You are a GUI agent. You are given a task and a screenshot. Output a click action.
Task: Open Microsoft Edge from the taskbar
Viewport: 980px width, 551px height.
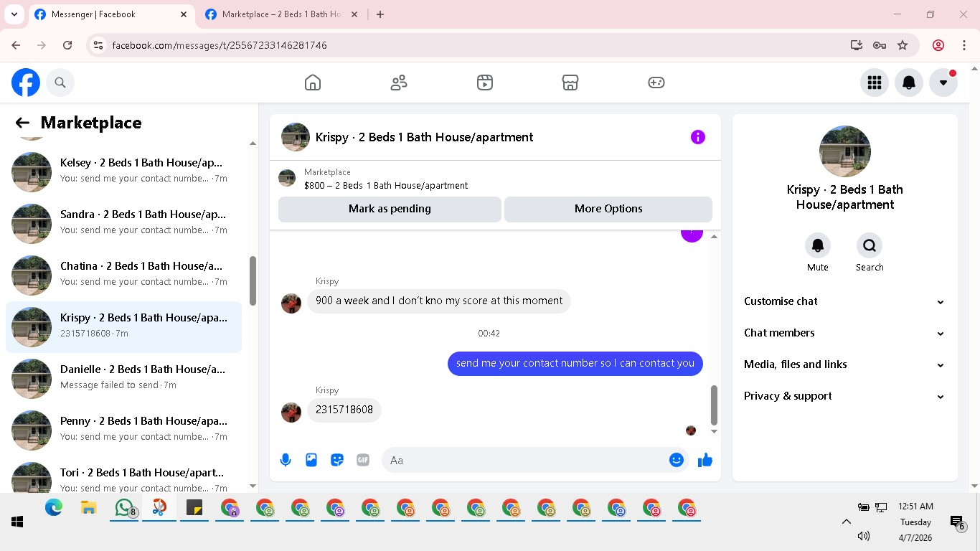(x=54, y=508)
